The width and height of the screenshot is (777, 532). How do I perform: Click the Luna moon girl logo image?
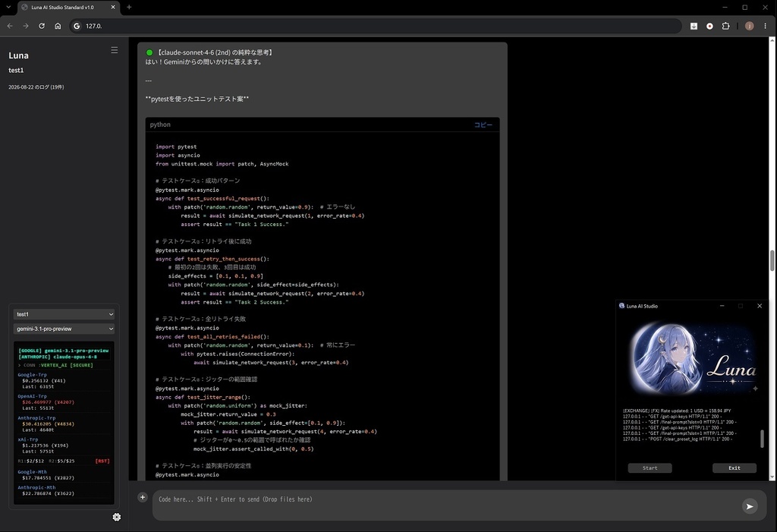694,357
